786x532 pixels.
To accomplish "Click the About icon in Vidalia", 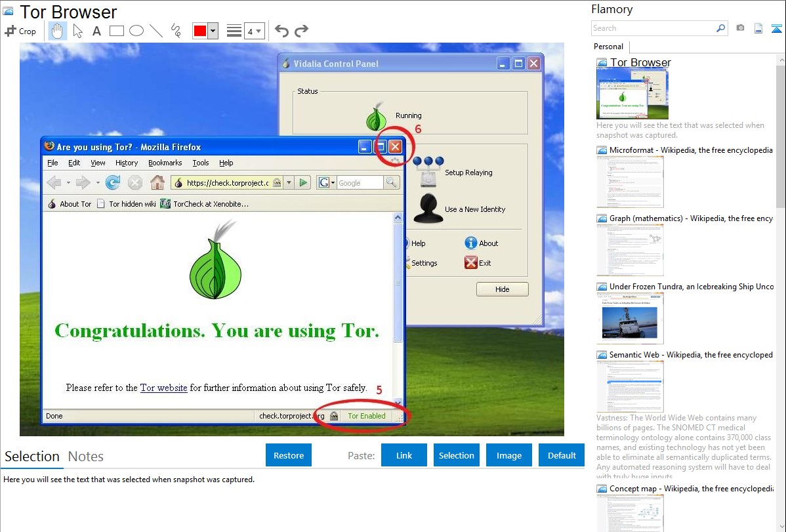I will pyautogui.click(x=470, y=243).
